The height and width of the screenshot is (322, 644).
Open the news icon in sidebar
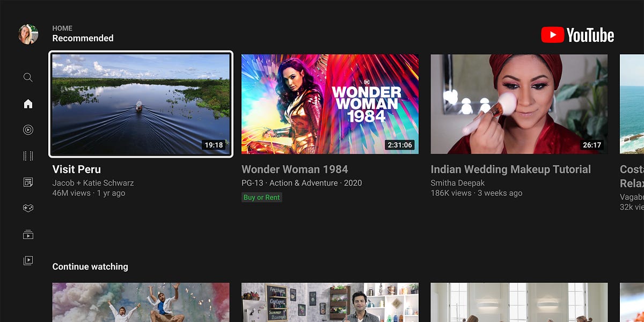tap(28, 182)
